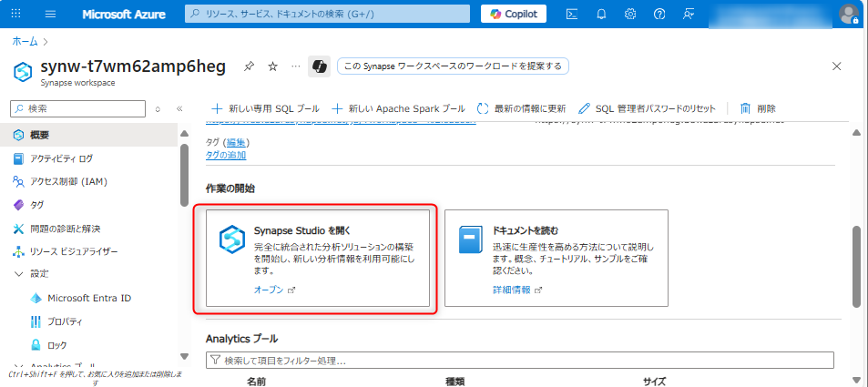This screenshot has width=868, height=387.
Task: Open the account avatar menu
Action: (849, 15)
